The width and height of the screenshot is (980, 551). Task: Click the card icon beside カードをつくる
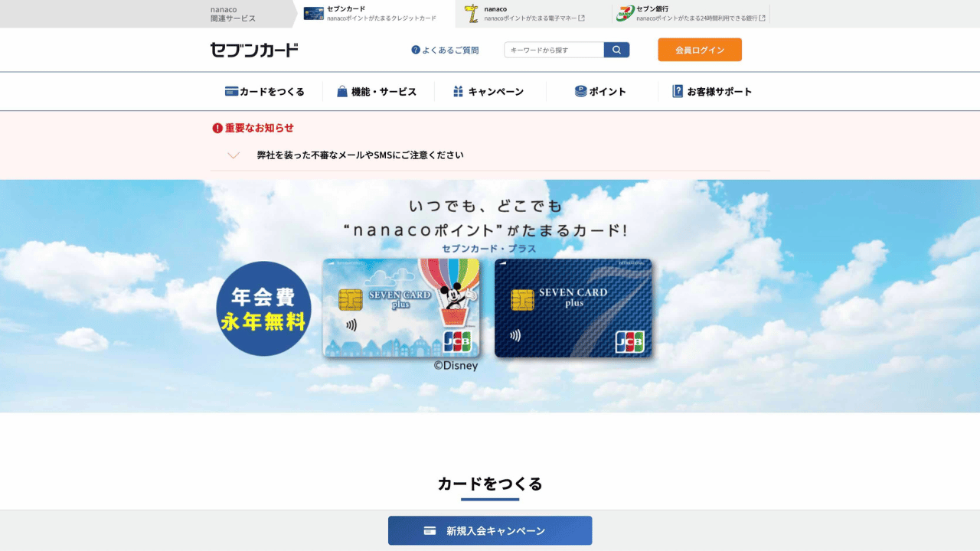[231, 91]
